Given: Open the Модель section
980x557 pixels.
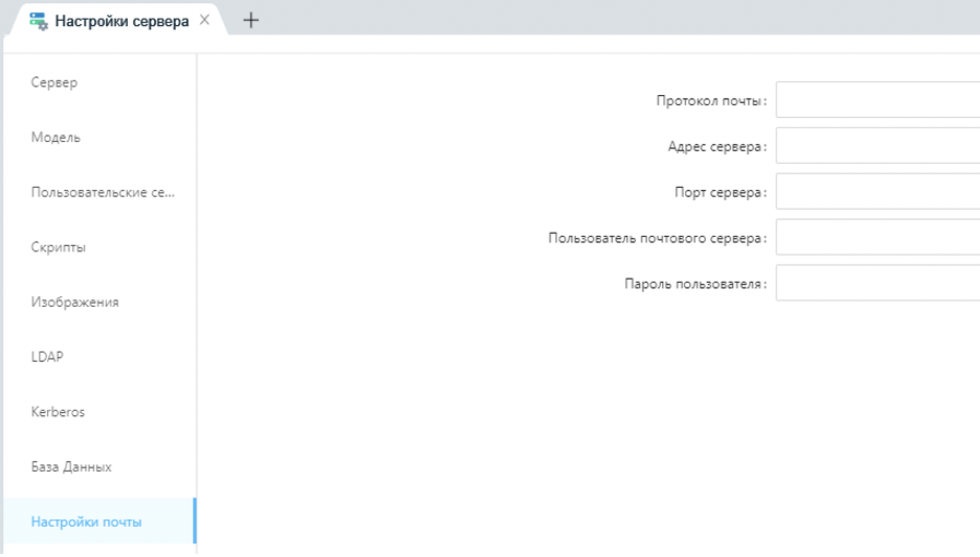Looking at the screenshot, I should tap(56, 137).
